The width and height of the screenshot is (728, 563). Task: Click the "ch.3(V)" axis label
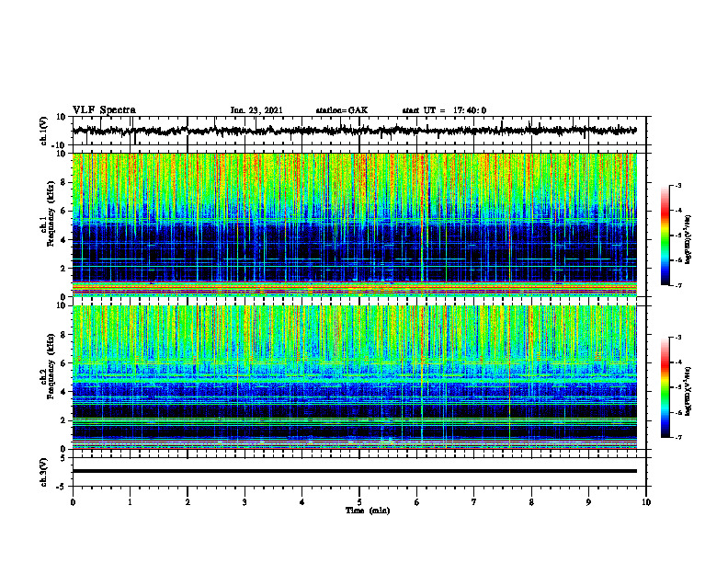point(43,472)
